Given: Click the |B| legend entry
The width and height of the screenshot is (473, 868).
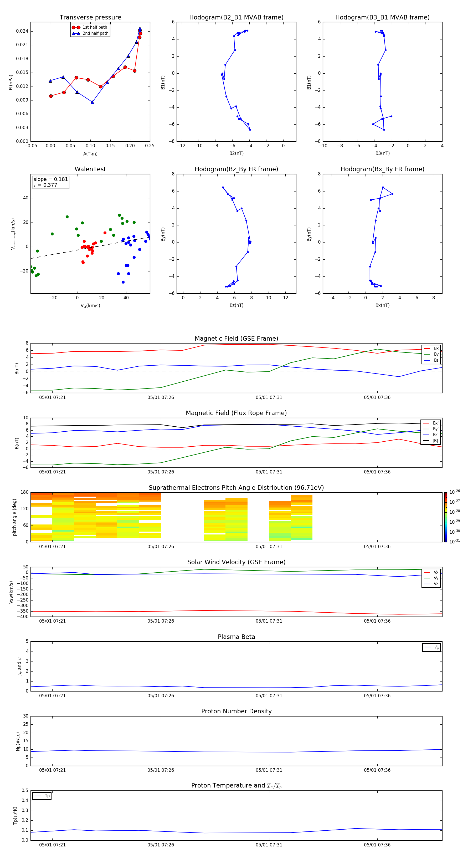Looking at the screenshot, I should click(x=431, y=441).
